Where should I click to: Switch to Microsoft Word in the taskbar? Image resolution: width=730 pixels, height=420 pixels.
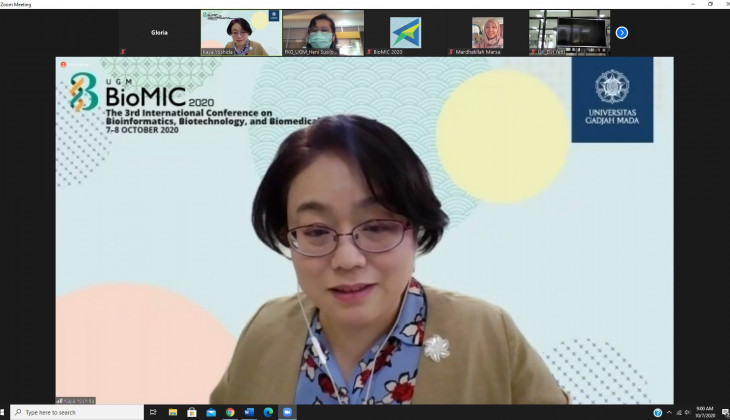249,413
